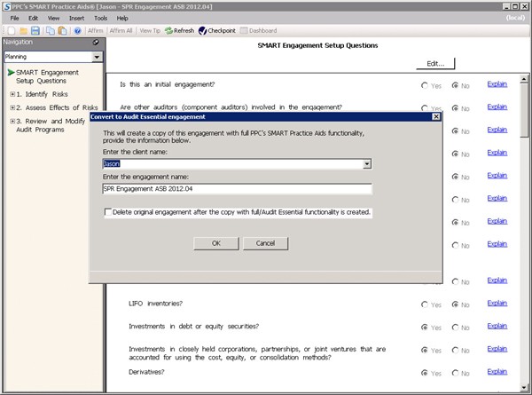
Task: Click the Copy toolbar icon
Action: pos(50,30)
